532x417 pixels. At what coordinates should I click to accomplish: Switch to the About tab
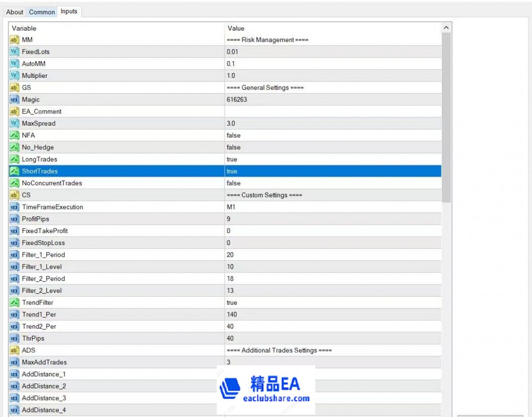click(x=15, y=12)
